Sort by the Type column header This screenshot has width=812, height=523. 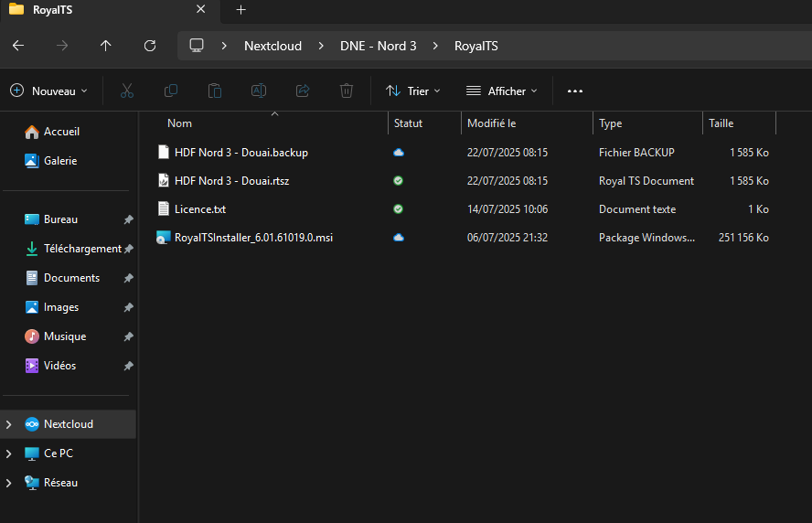tap(610, 123)
